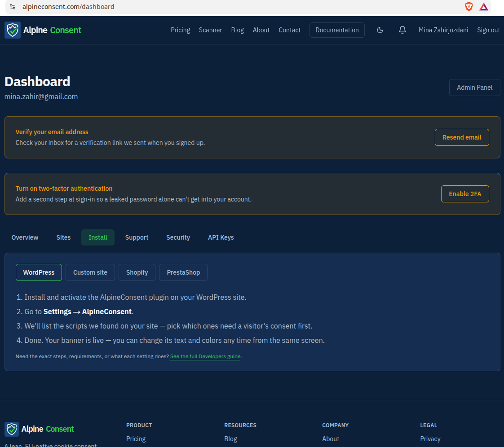Open the Admin Panel
Image resolution: width=504 pixels, height=447 pixels.
(x=474, y=88)
